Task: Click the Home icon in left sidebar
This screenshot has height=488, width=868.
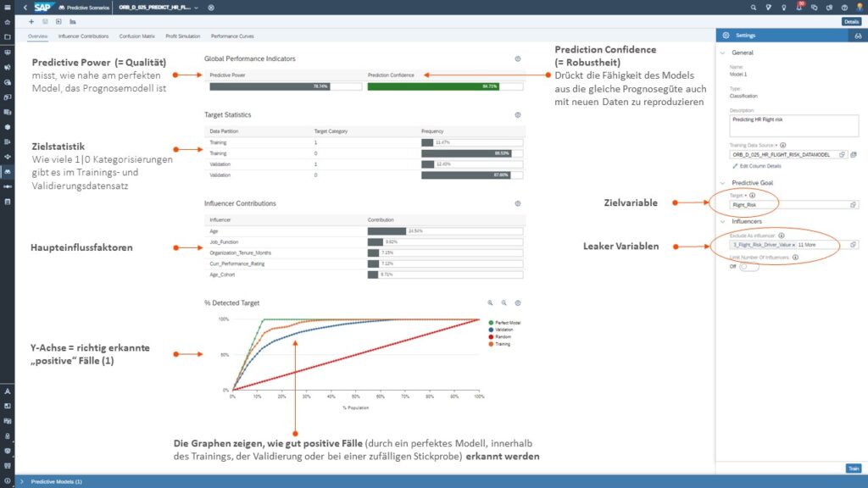Action: click(8, 23)
